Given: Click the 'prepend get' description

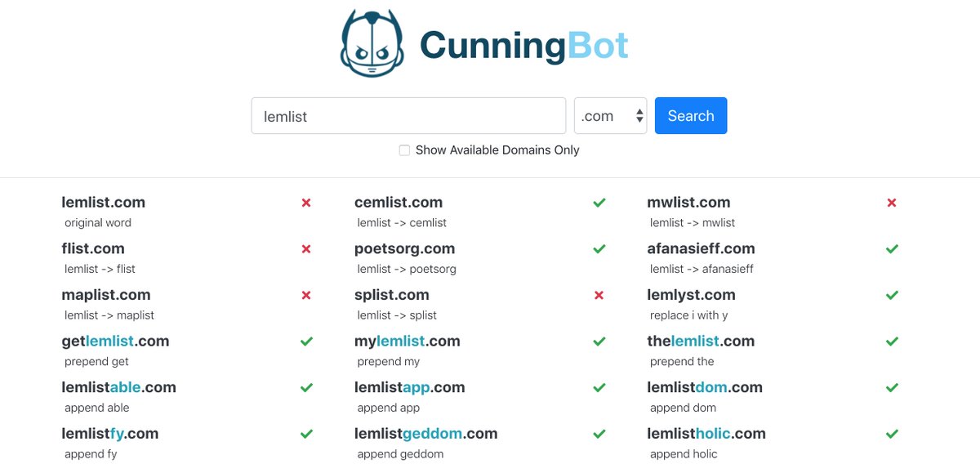Looking at the screenshot, I should pyautogui.click(x=96, y=362).
